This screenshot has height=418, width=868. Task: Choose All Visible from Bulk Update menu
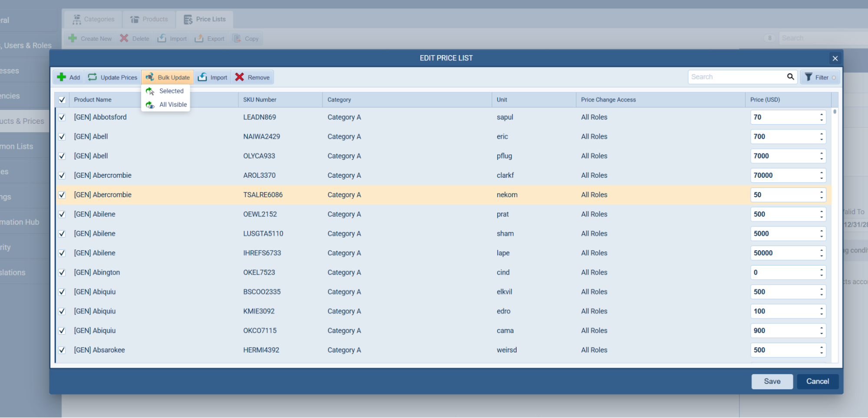pos(172,105)
